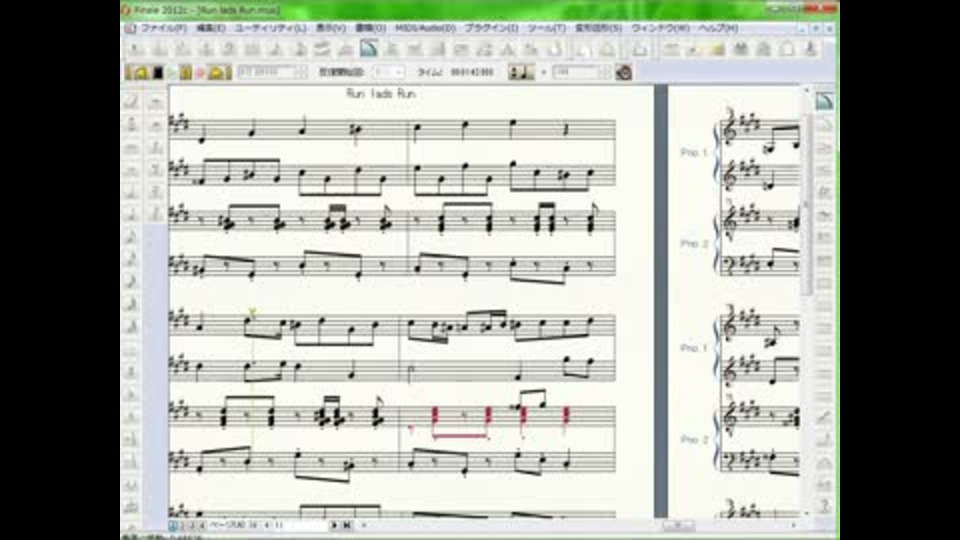Open the 変形図形(S) menu

click(598, 28)
